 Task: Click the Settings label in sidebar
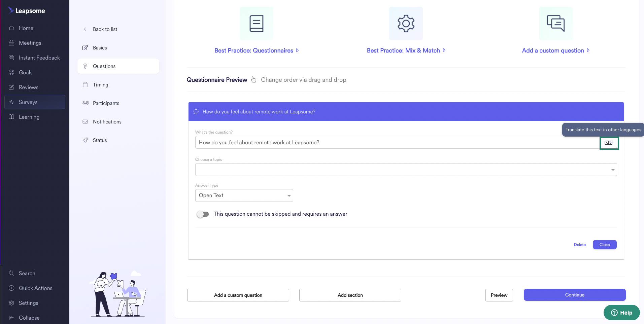pyautogui.click(x=29, y=303)
